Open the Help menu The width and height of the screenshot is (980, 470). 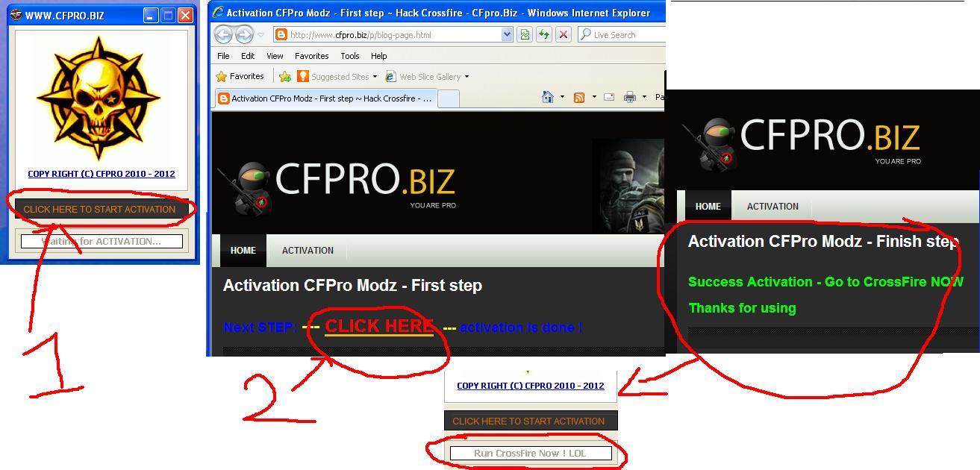coord(379,56)
